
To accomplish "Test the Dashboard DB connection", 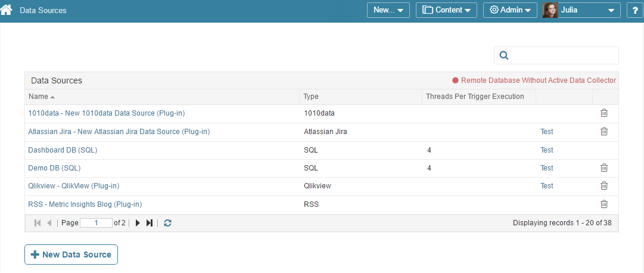I will click(547, 150).
